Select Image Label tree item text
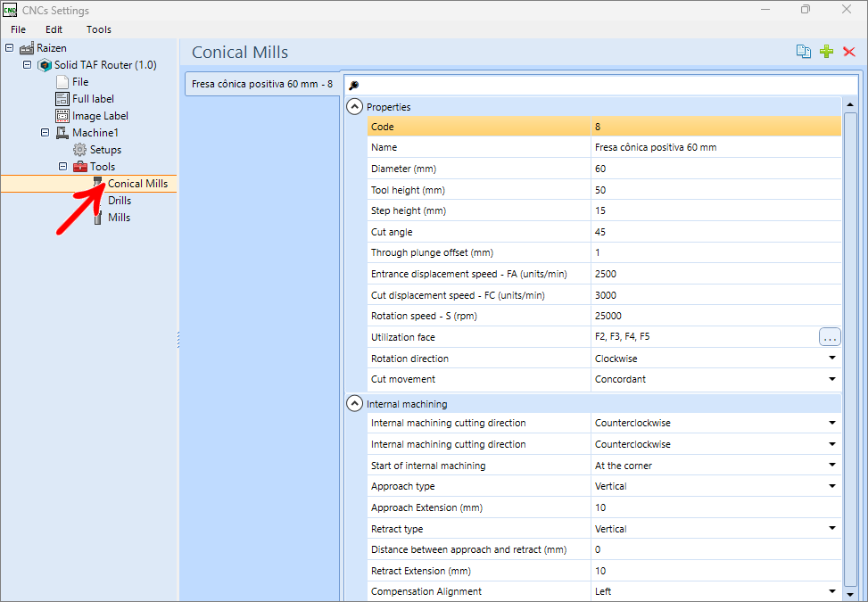The image size is (868, 602). click(x=100, y=116)
